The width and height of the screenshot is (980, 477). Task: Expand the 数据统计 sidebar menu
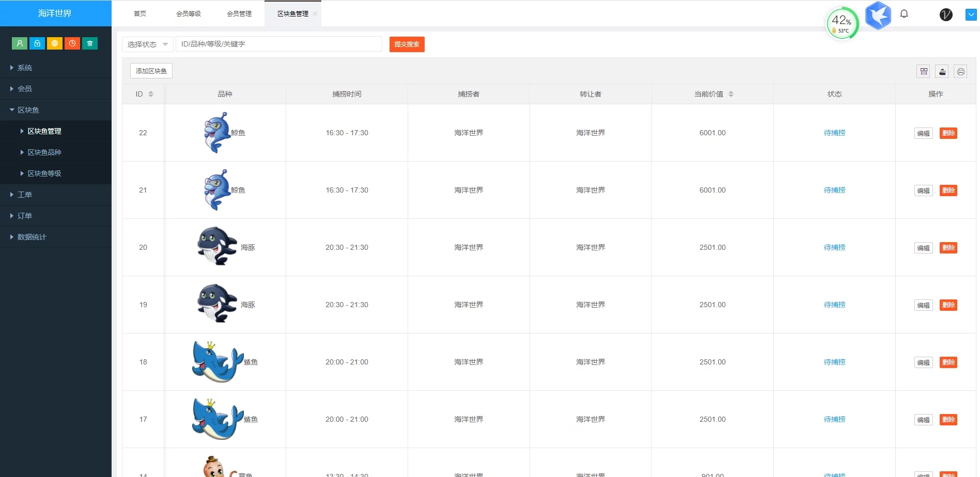(x=32, y=237)
